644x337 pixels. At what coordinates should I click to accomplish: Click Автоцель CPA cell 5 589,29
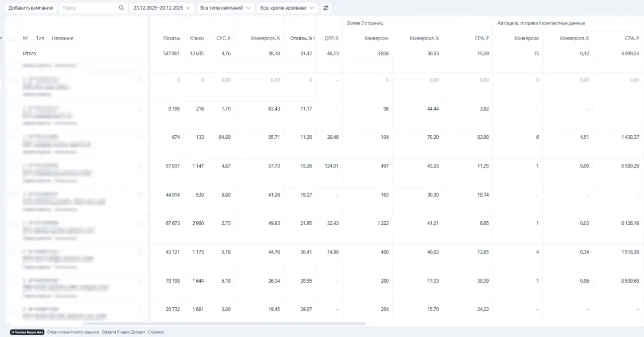click(x=630, y=165)
